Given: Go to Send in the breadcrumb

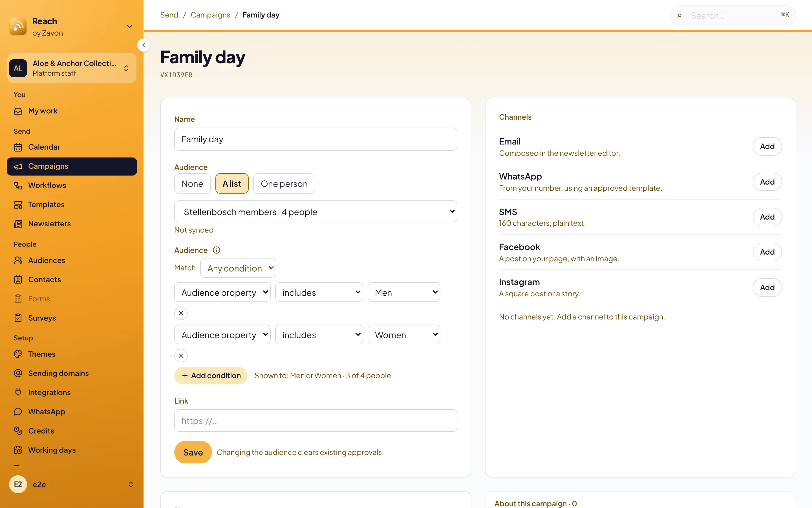Looking at the screenshot, I should tap(169, 15).
